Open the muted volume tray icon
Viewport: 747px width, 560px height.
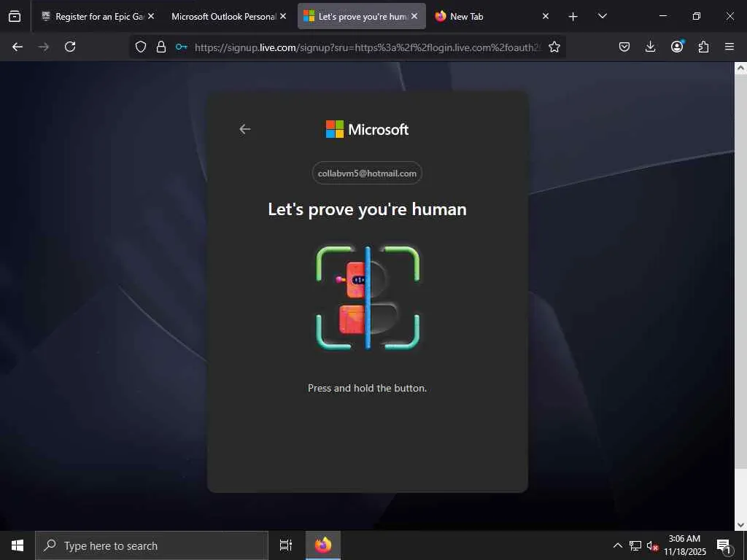click(x=652, y=545)
